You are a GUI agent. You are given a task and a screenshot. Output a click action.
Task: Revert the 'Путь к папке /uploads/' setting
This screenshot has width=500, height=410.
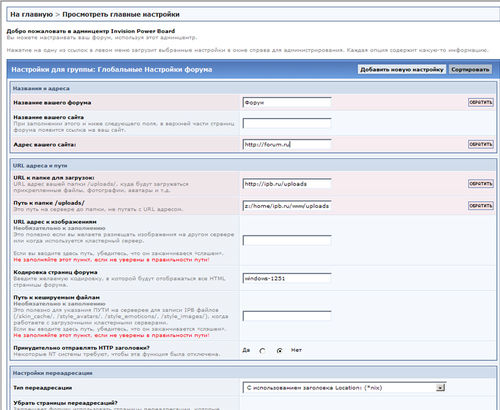tap(481, 206)
